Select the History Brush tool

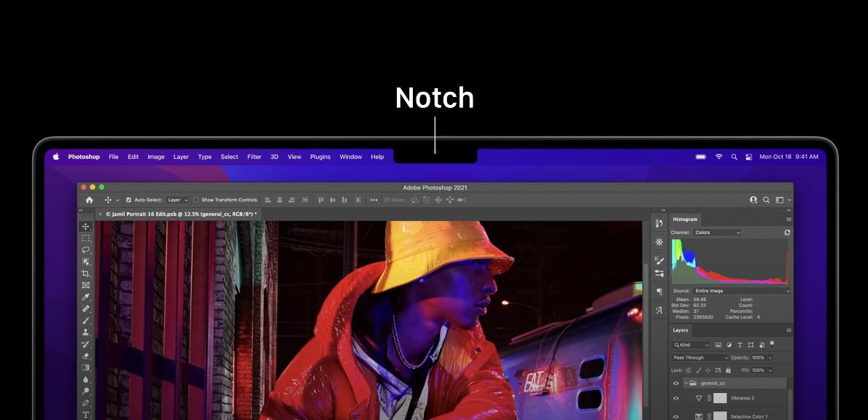(86, 344)
